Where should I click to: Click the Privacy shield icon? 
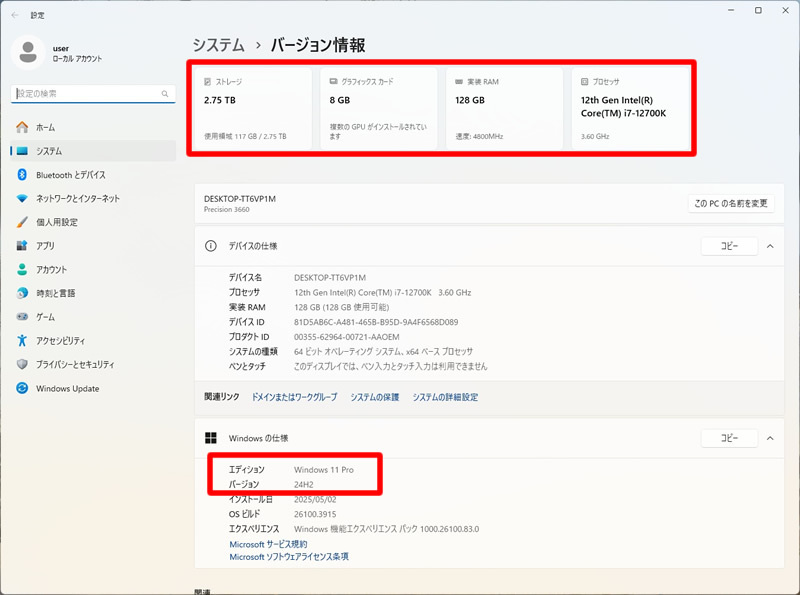tap(22, 364)
